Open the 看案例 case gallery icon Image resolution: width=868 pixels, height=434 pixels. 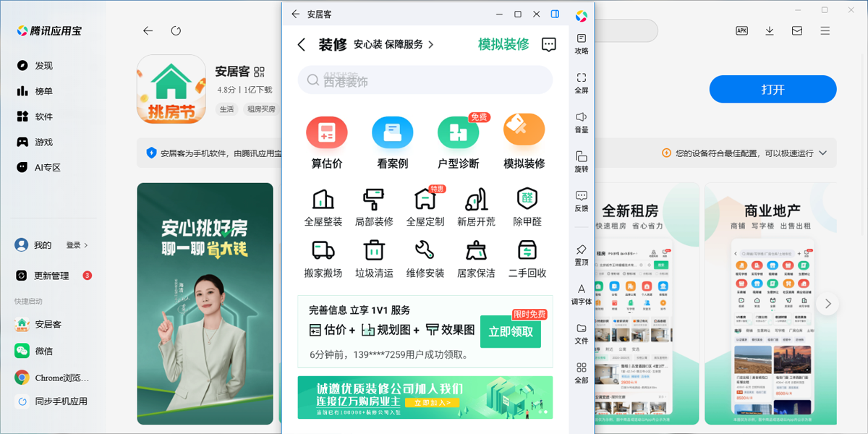click(393, 132)
